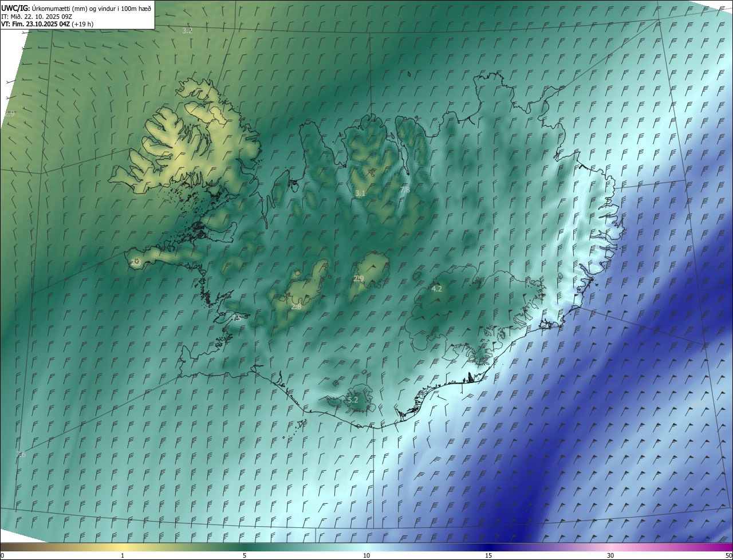Click the 4.2 value label on Vatnajökull
This screenshot has height=560, width=733.
pyautogui.click(x=436, y=289)
